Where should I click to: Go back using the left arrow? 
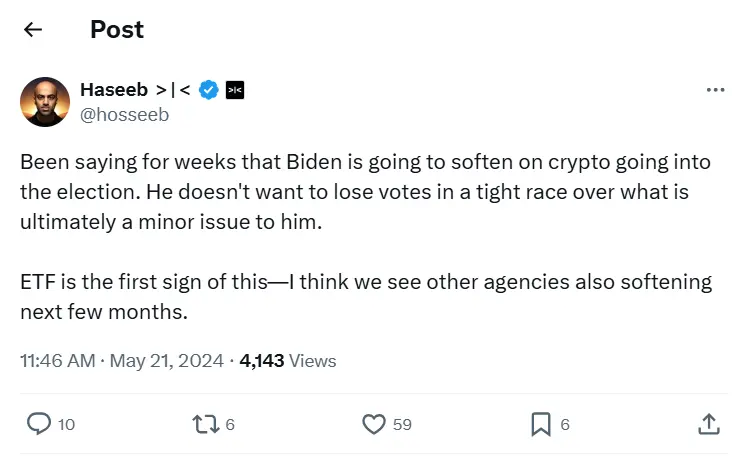33,30
